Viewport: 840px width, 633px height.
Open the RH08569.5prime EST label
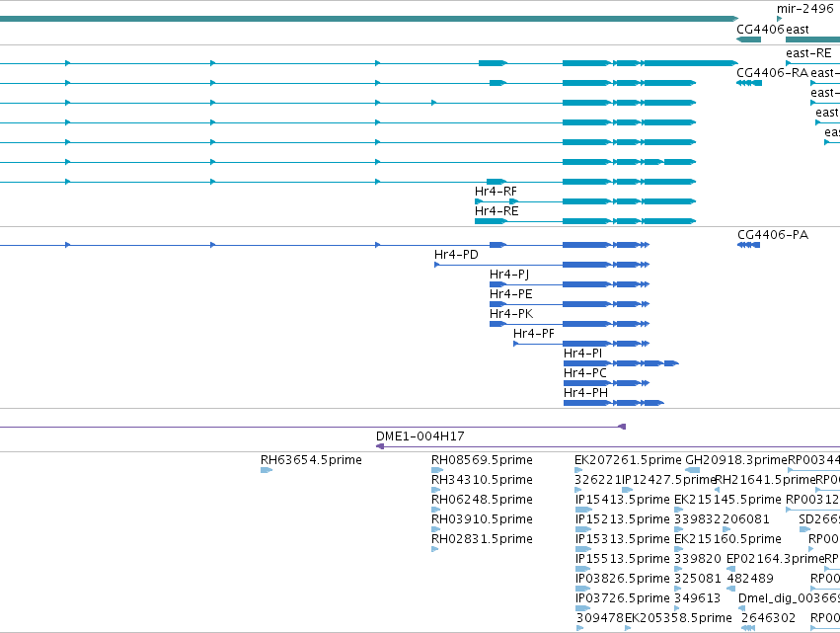(x=482, y=460)
